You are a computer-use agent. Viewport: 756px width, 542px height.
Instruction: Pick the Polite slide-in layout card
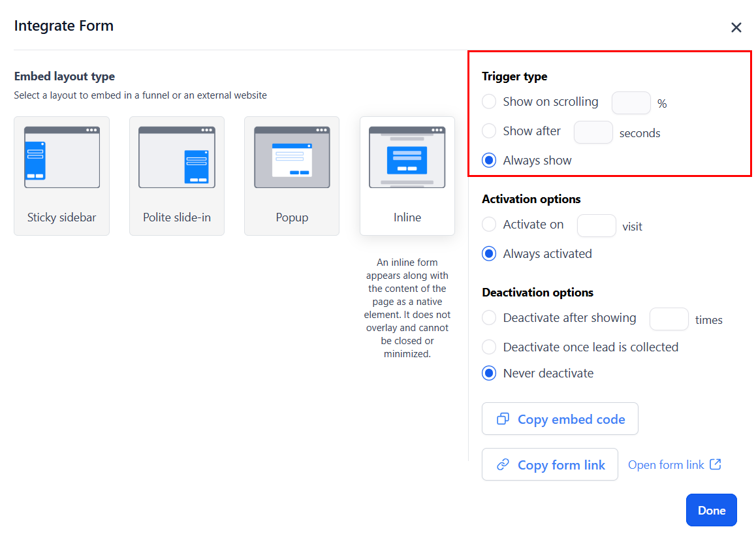(x=176, y=176)
